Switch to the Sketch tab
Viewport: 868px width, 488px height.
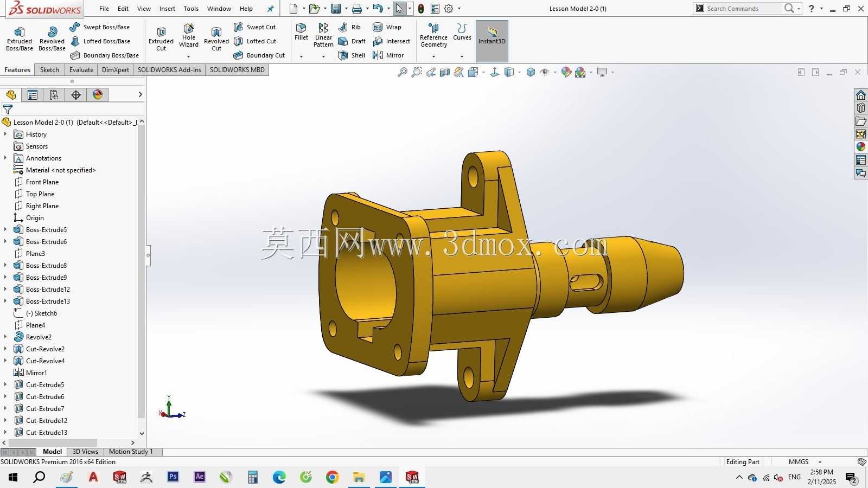pyautogui.click(x=49, y=70)
